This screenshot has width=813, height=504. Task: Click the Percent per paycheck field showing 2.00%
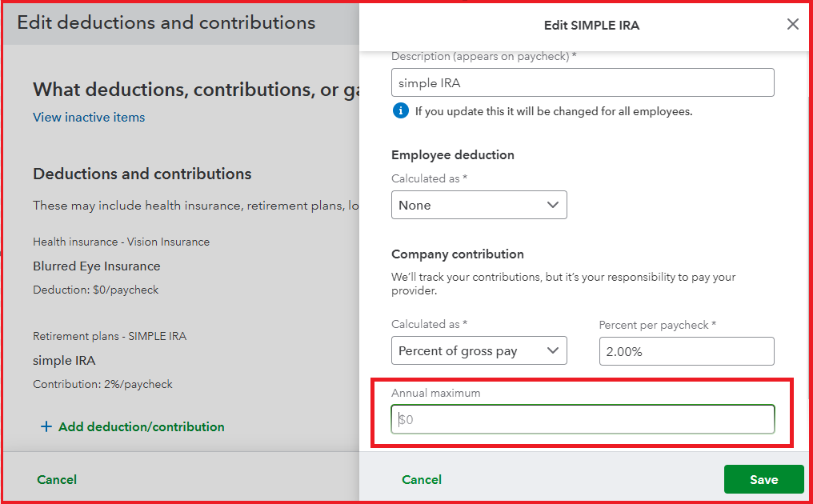coord(686,350)
